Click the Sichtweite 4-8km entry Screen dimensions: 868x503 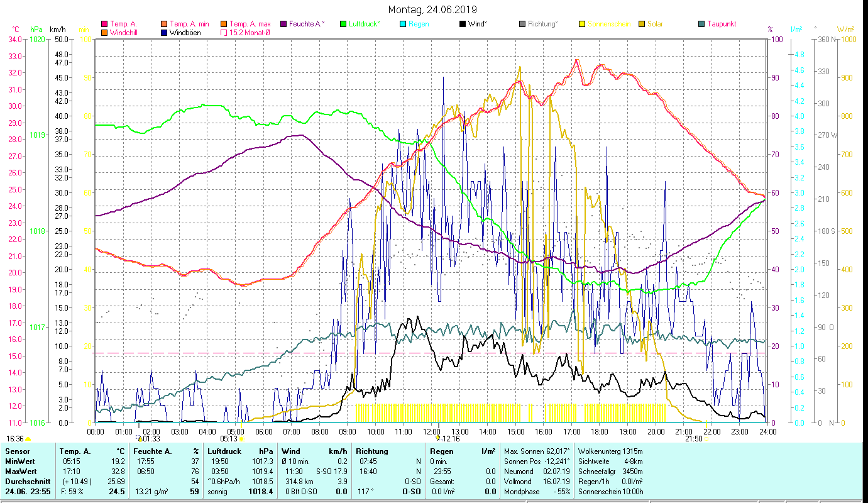[x=610, y=461]
